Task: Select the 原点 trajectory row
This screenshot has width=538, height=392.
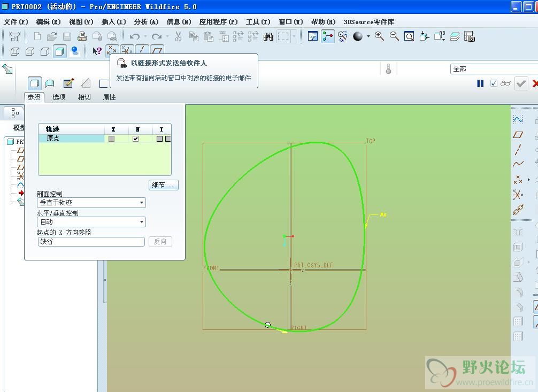Action: (105, 139)
